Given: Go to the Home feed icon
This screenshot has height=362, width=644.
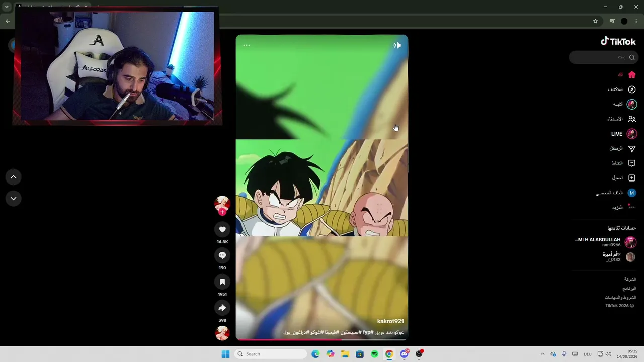Looking at the screenshot, I should [x=632, y=74].
